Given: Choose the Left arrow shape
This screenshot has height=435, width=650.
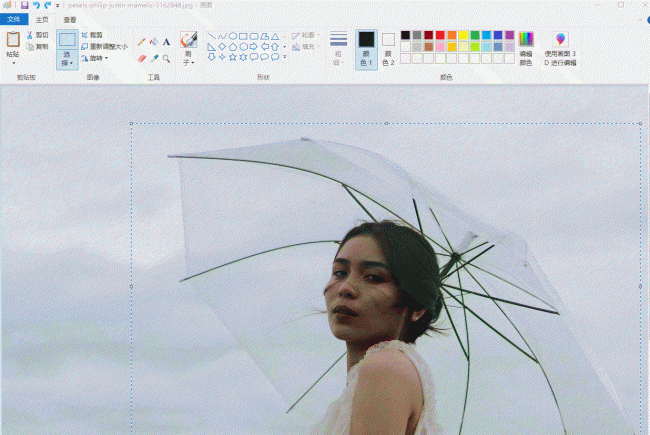Looking at the screenshot, I should (264, 47).
